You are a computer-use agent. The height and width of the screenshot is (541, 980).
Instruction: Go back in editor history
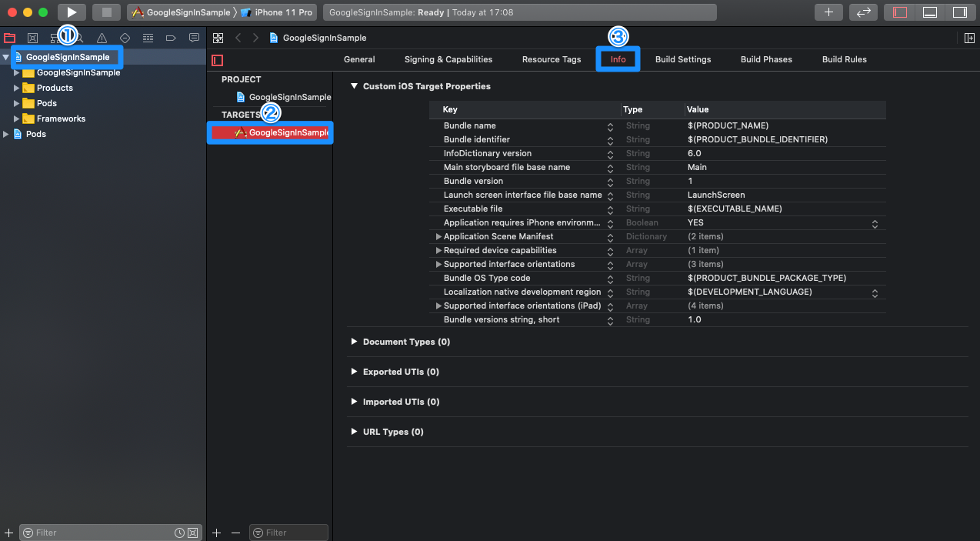tap(238, 38)
